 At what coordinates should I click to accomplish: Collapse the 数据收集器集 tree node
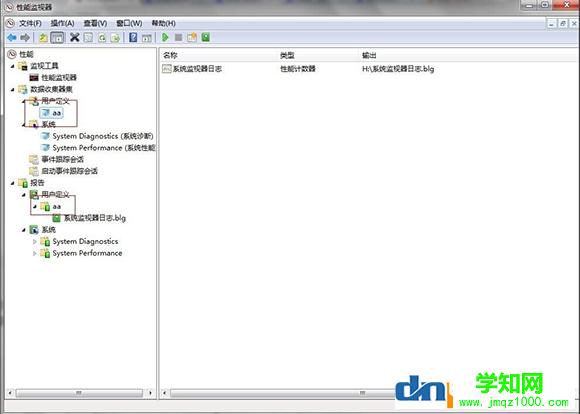coord(13,90)
